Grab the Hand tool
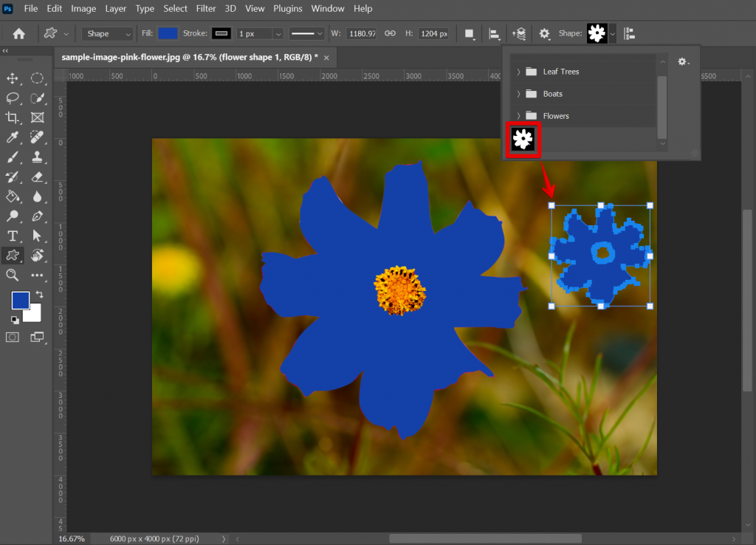The image size is (756, 545). point(37,256)
